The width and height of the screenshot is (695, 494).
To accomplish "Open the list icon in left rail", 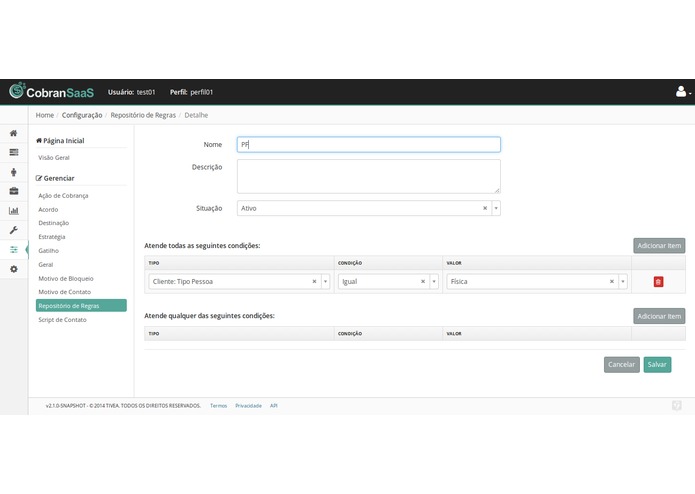I will click(14, 152).
